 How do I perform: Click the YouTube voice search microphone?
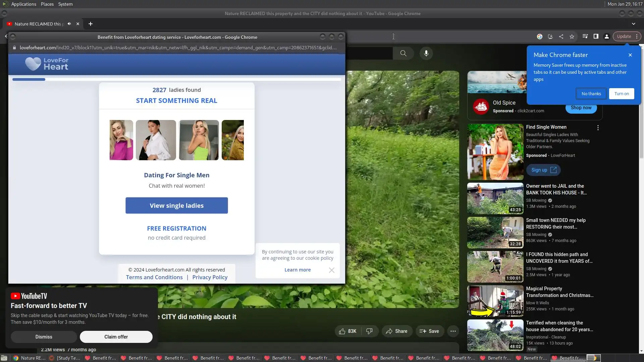[426, 53]
